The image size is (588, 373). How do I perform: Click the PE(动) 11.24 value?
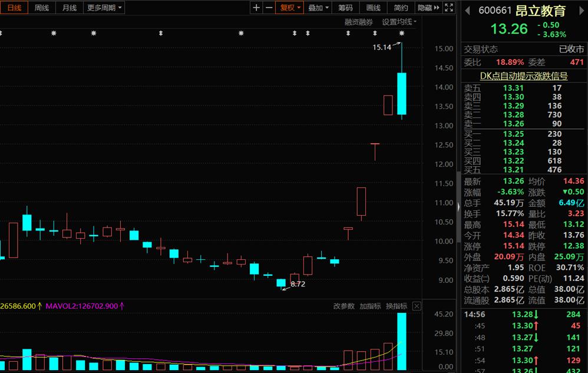click(574, 279)
